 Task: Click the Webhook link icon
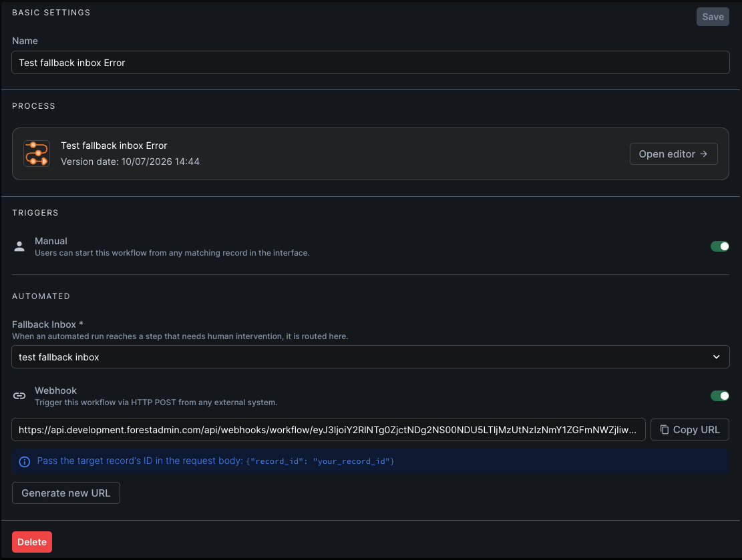(19, 396)
